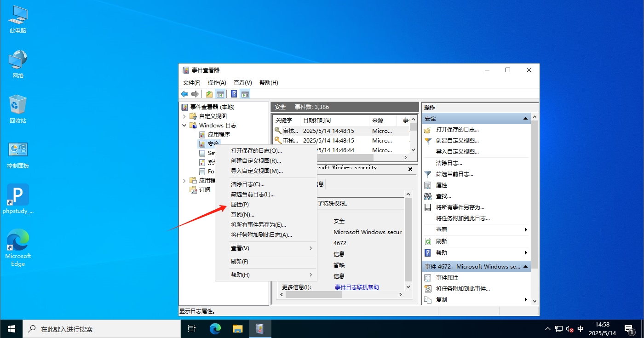Open the 查看(V) menu in menu bar

point(243,83)
